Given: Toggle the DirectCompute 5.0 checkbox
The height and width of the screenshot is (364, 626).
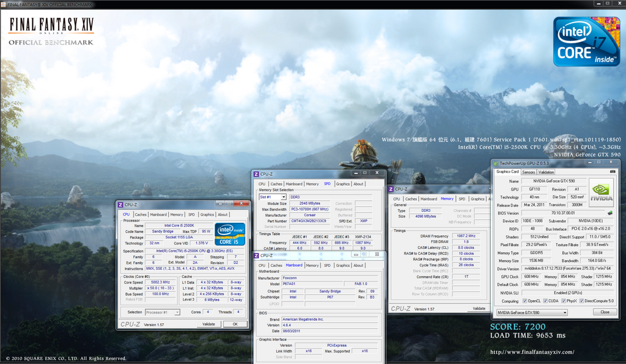Looking at the screenshot, I should click(582, 301).
